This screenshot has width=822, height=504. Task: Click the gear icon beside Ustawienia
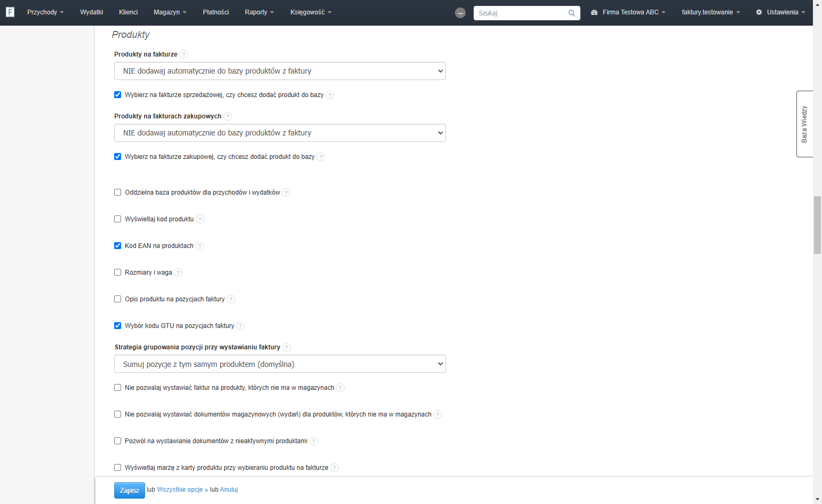point(759,12)
